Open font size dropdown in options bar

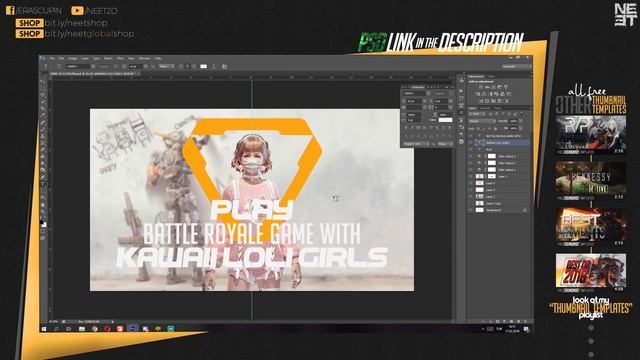coord(146,66)
